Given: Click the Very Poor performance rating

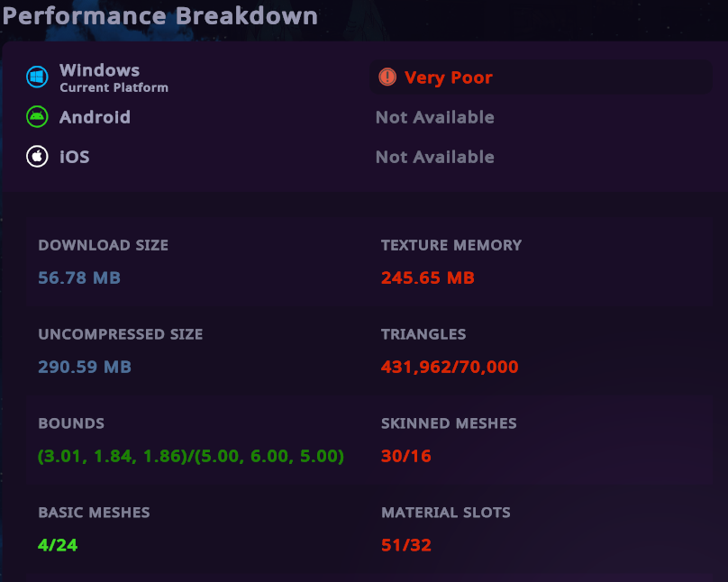Looking at the screenshot, I should click(x=448, y=77).
